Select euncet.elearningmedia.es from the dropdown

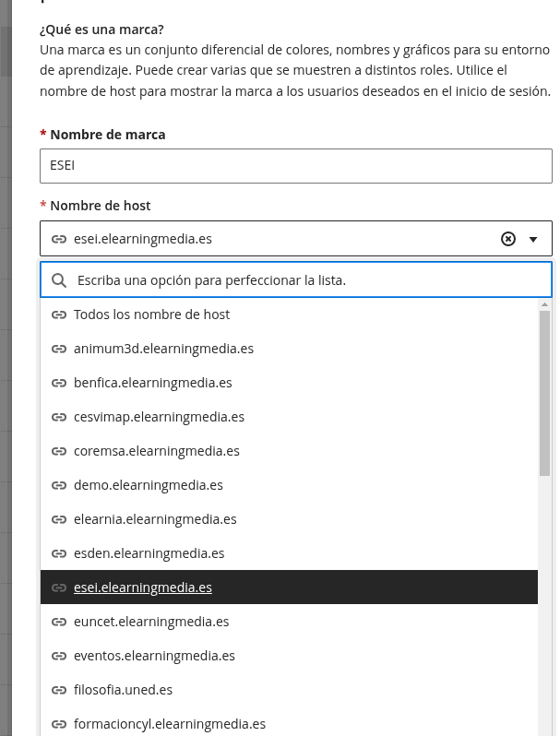(289, 622)
